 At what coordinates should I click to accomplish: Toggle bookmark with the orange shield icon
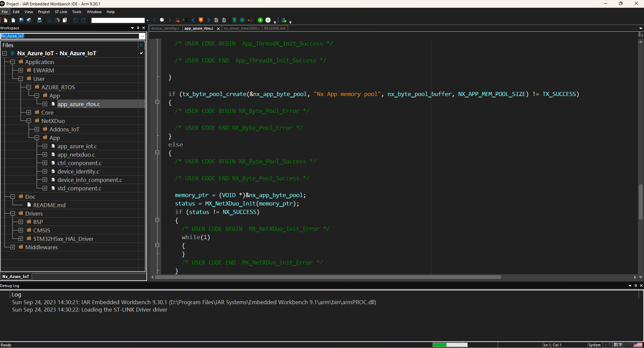click(201, 20)
